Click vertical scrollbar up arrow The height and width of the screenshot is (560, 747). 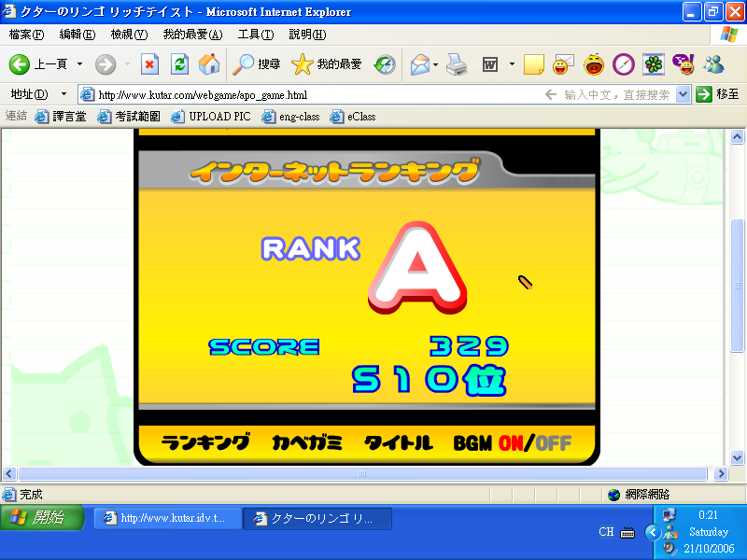pos(737,137)
